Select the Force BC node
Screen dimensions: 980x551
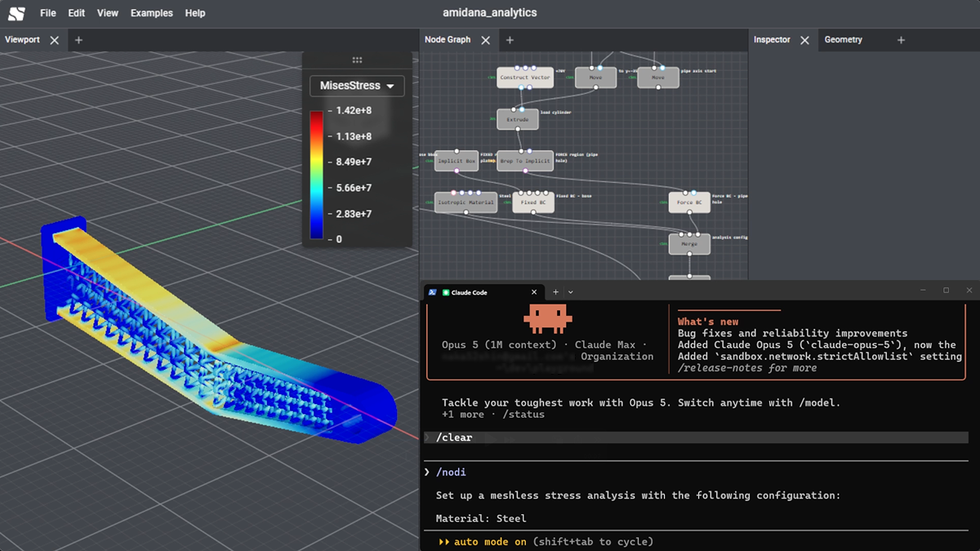click(689, 202)
